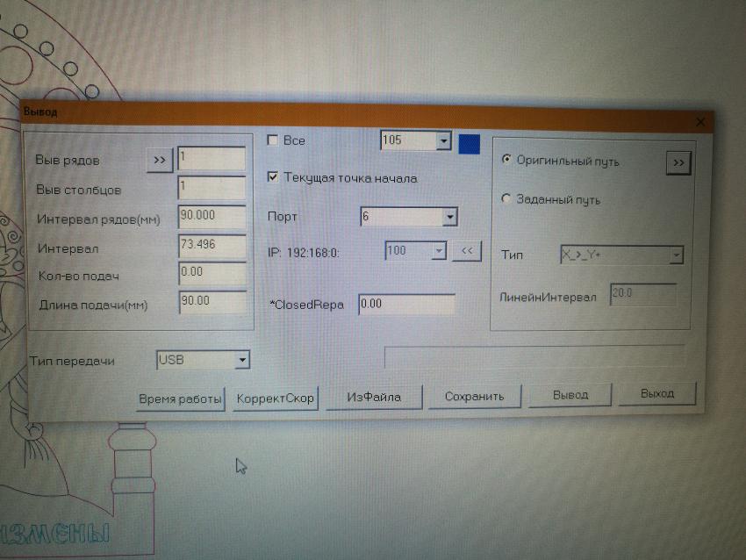Click the Интервал рядов(мм) input field
The height and width of the screenshot is (560, 746).
click(x=212, y=217)
